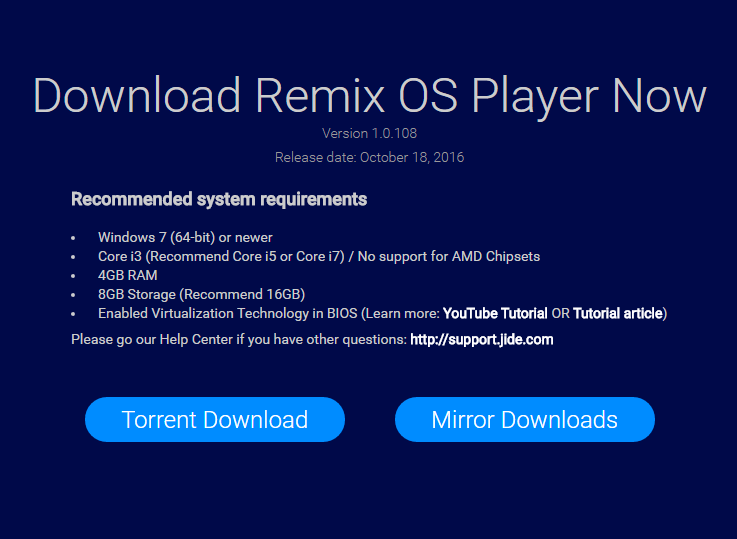
Task: Click the 'Windows 7 (64-bit) or newer' item
Action: pos(185,238)
